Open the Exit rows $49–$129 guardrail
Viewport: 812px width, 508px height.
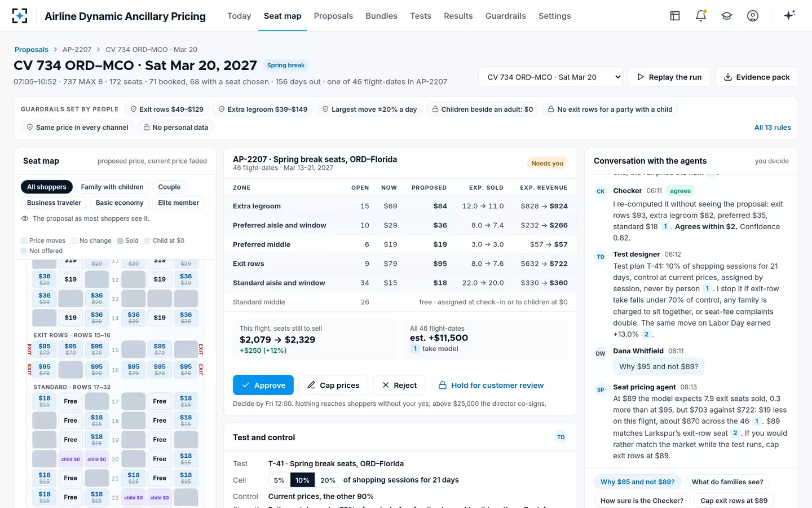pos(167,109)
